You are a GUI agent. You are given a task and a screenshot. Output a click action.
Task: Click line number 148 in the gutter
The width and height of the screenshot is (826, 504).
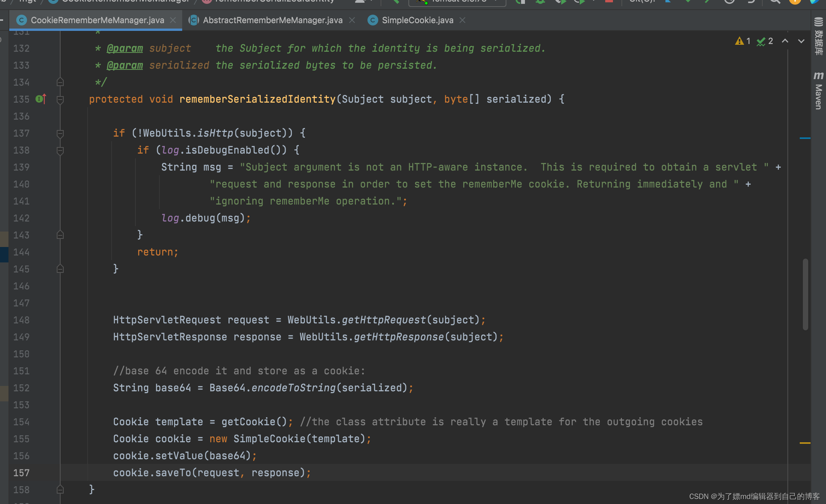click(21, 320)
